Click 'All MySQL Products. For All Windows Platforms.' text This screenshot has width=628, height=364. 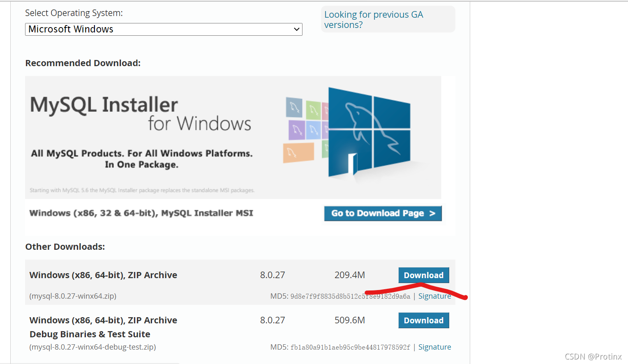point(142,154)
